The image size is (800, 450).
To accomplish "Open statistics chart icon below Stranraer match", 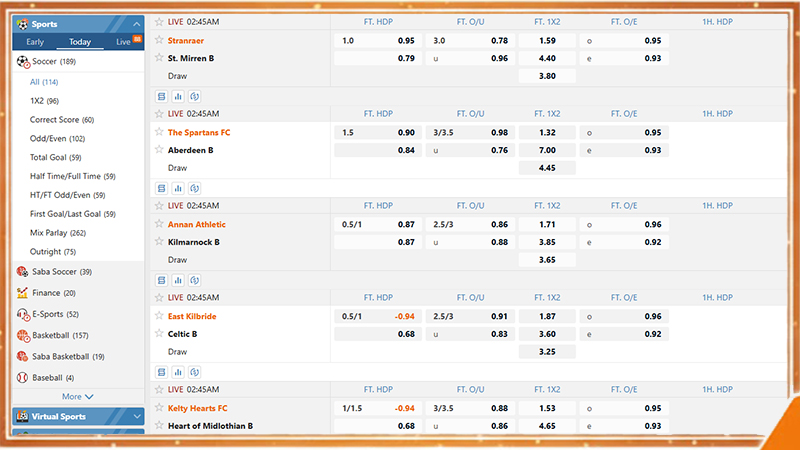I will tap(178, 96).
